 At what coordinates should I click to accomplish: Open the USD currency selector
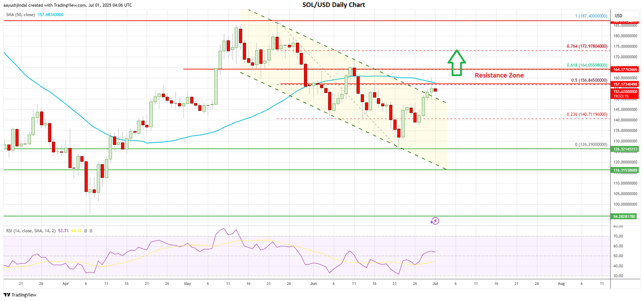[618, 16]
